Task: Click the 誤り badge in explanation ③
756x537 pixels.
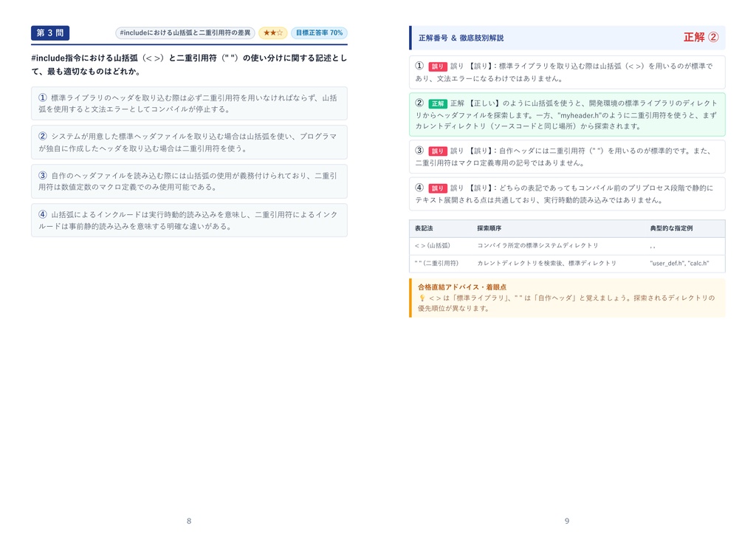Action: coord(437,151)
